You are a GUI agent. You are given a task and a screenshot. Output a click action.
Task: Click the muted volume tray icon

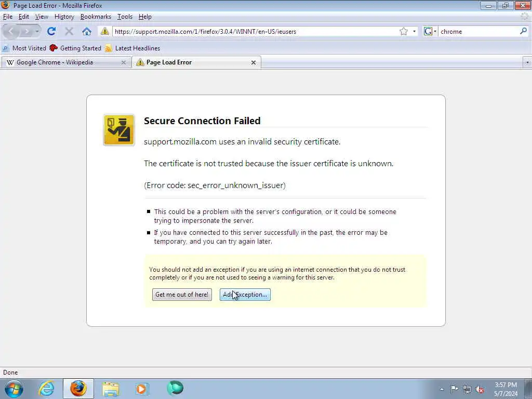pyautogui.click(x=480, y=389)
